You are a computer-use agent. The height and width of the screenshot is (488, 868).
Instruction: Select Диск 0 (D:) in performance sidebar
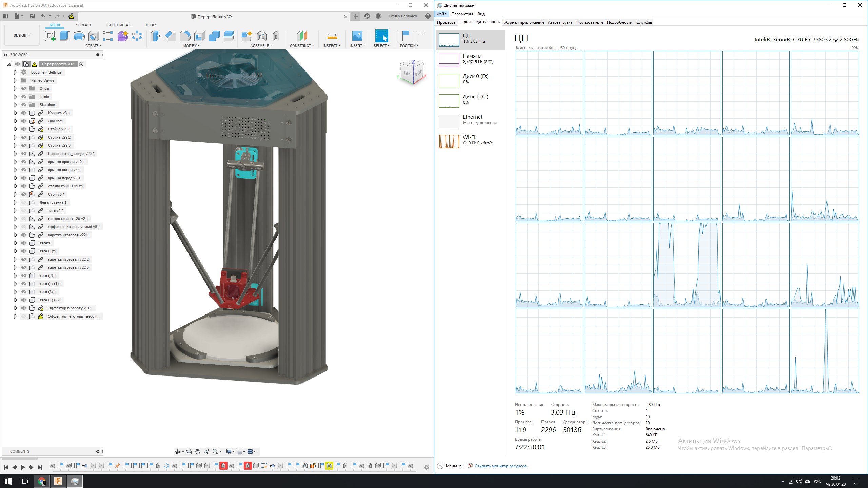[x=470, y=81]
